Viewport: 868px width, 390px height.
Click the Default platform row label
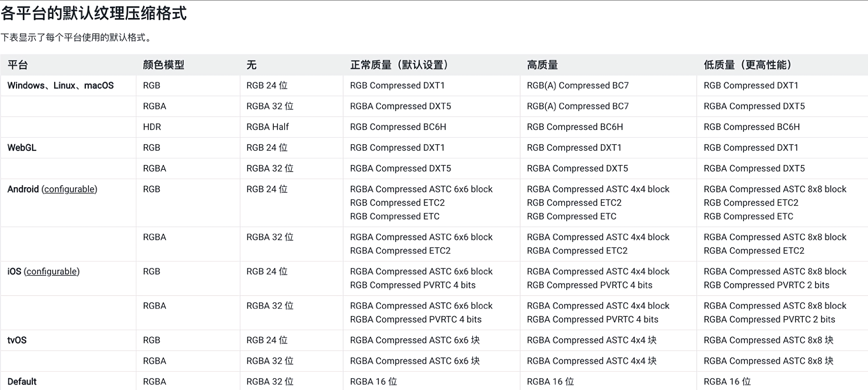pos(22,381)
